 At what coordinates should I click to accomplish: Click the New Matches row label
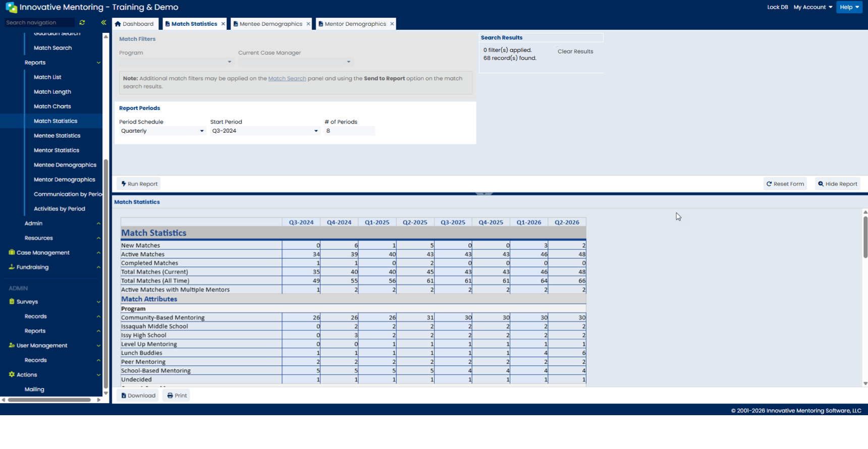point(140,246)
